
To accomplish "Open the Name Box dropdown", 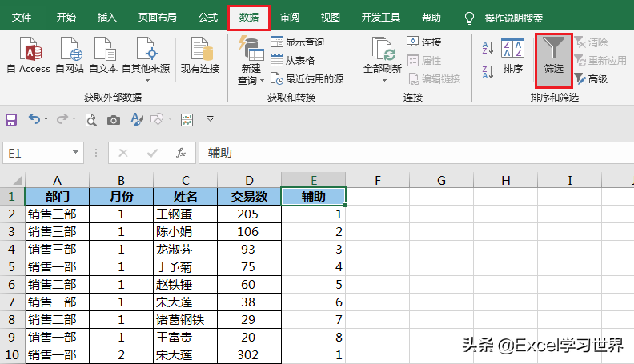I will point(75,152).
